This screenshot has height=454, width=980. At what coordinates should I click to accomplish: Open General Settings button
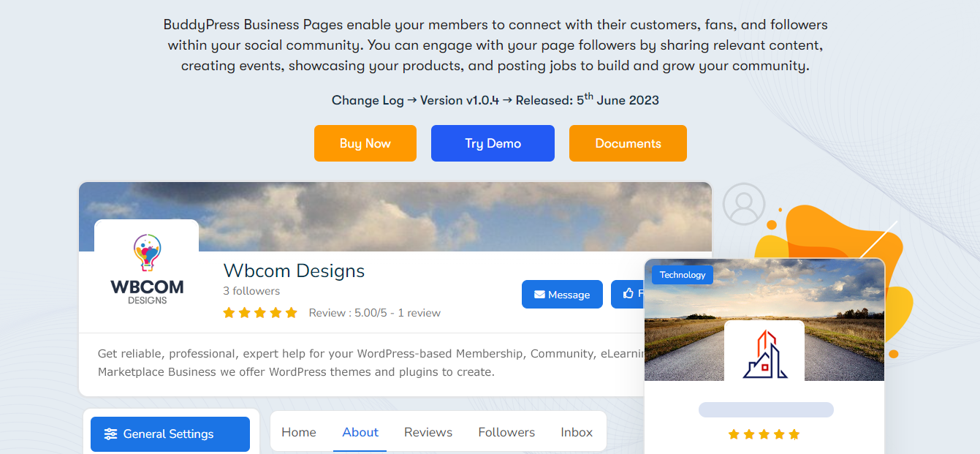coord(170,434)
